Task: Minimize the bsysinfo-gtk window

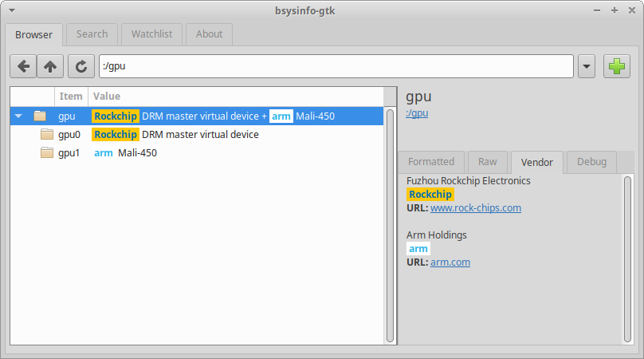Action: (597, 10)
